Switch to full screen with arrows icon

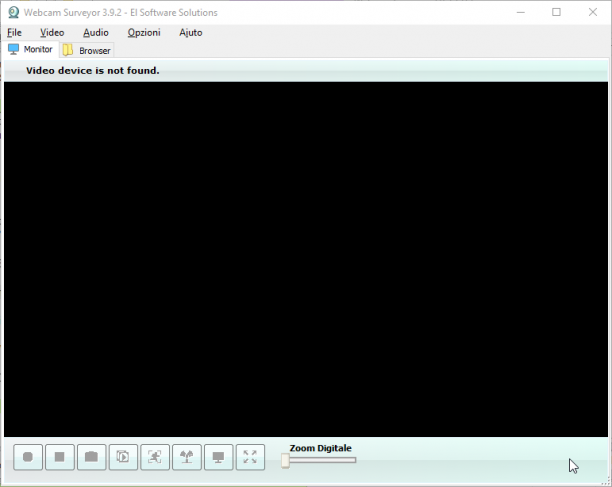pos(250,457)
